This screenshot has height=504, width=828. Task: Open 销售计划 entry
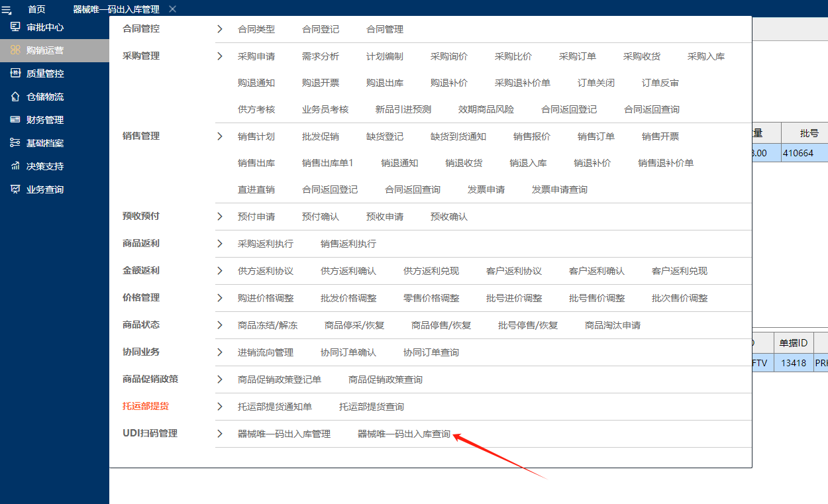point(256,136)
